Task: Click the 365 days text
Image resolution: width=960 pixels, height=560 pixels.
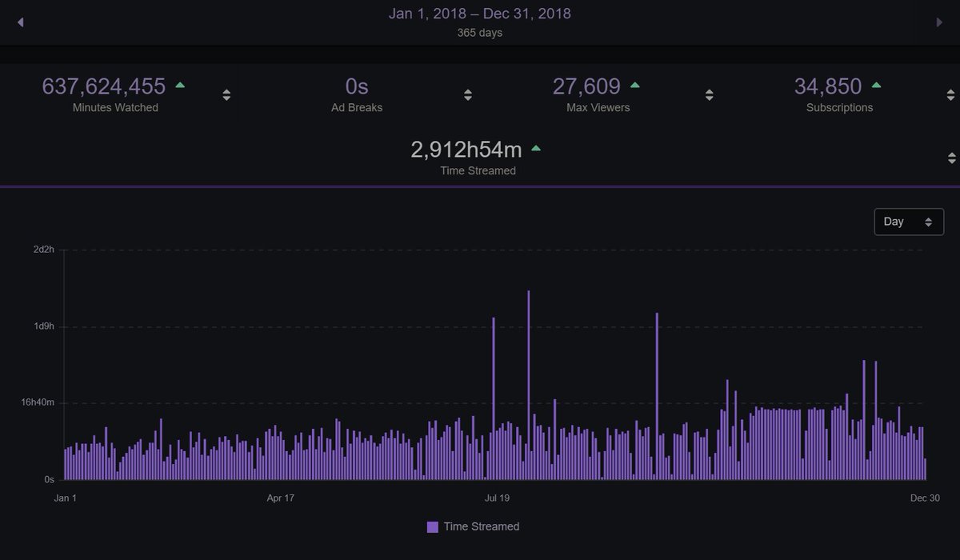Action: (x=480, y=33)
